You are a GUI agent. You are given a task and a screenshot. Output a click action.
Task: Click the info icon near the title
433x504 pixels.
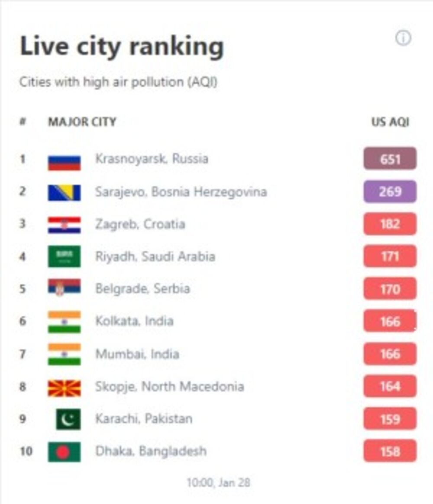tap(403, 39)
